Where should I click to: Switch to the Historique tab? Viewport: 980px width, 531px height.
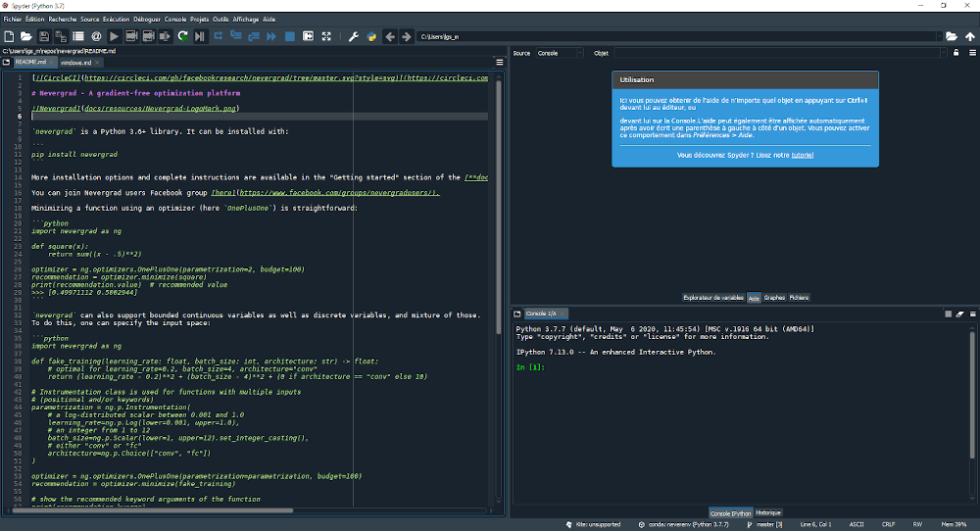coord(768,513)
